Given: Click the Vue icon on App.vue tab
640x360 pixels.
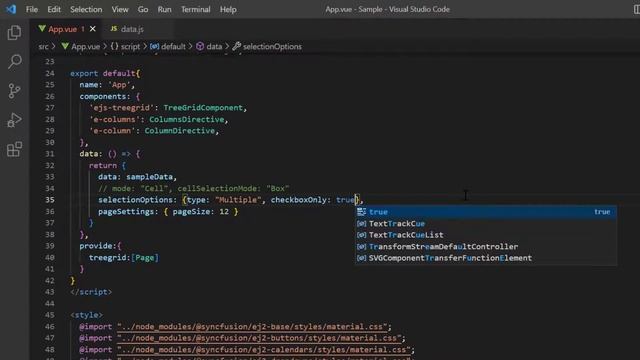Looking at the screenshot, I should (42, 29).
